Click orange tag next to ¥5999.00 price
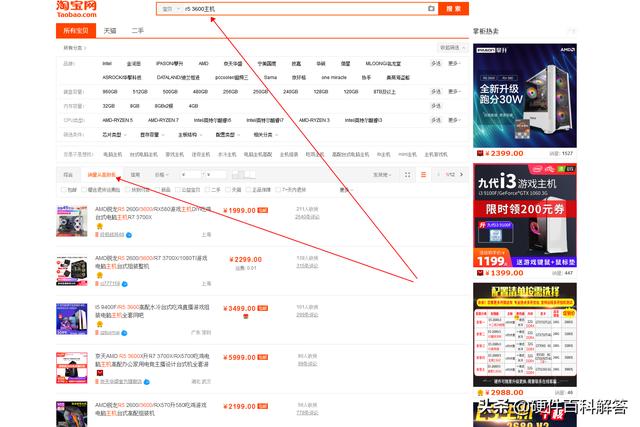Screen dimensions: 640x427 tap(262, 358)
